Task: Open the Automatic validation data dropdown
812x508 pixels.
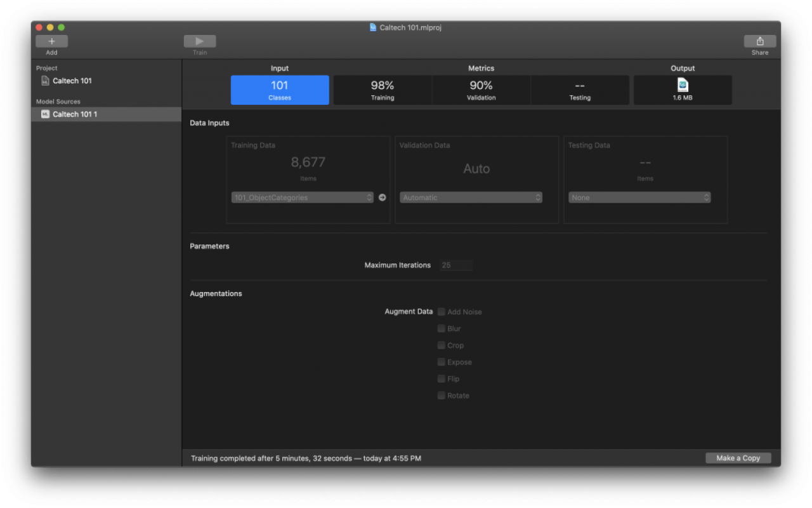Action: (x=471, y=197)
